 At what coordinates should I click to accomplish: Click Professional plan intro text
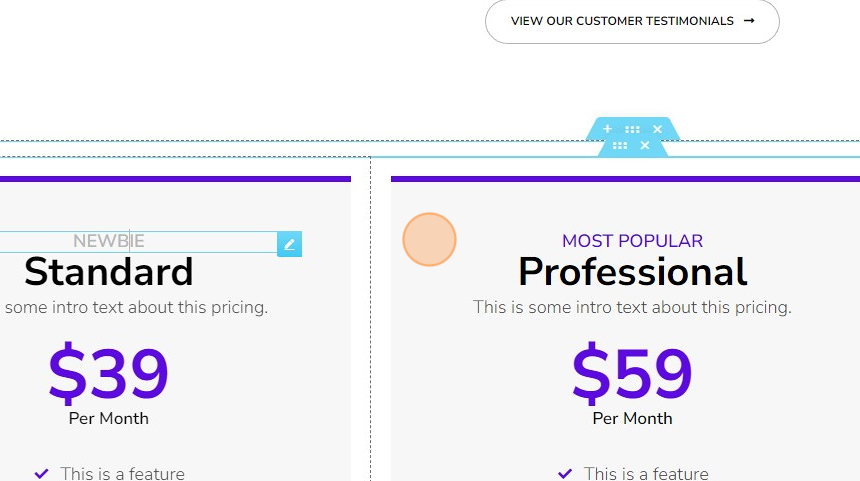[x=632, y=307]
